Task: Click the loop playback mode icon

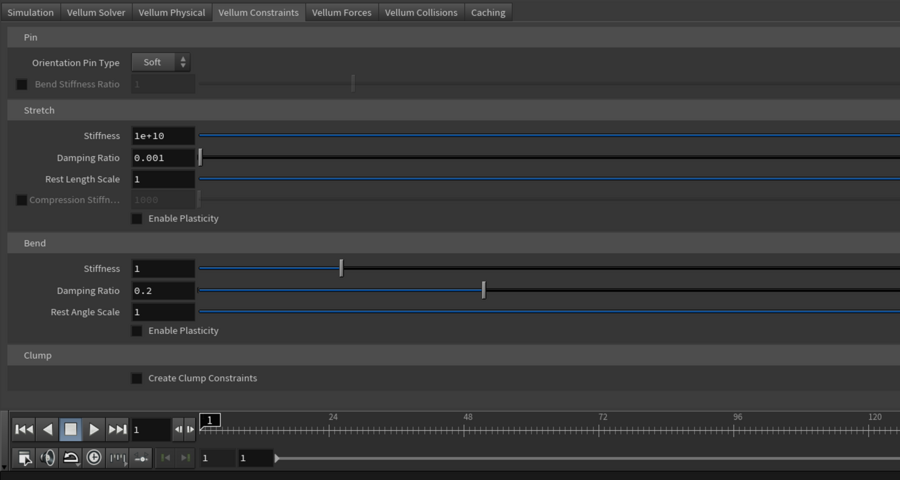Action: (71, 458)
